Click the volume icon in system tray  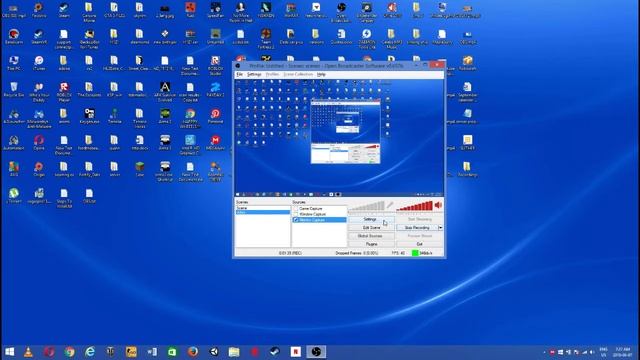591,352
